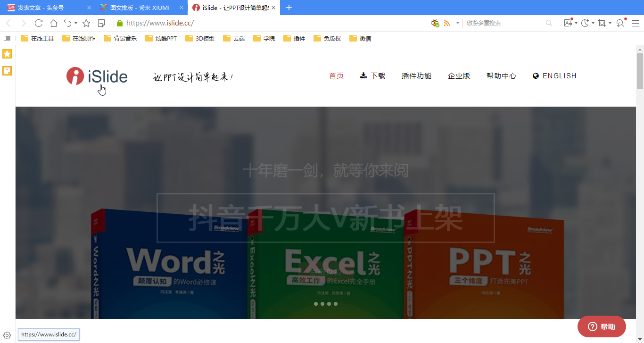Go to 首页 in the site navigation
Viewport: 644px width, 343px height.
[336, 76]
